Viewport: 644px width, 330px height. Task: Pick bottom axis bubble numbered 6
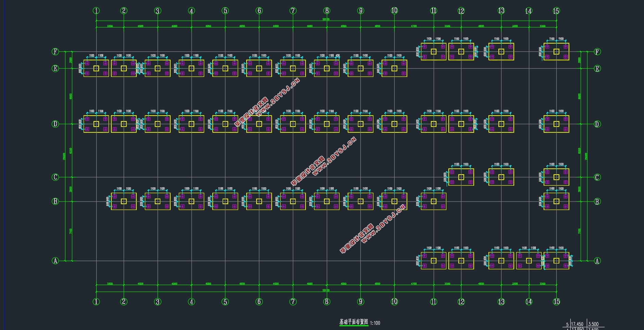pos(259,302)
